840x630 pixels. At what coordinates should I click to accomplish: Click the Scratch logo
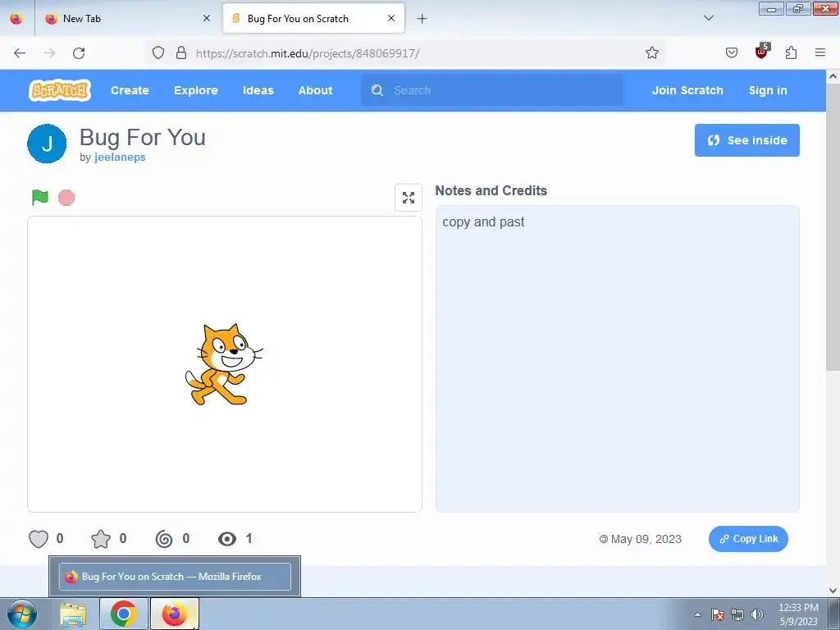click(59, 90)
